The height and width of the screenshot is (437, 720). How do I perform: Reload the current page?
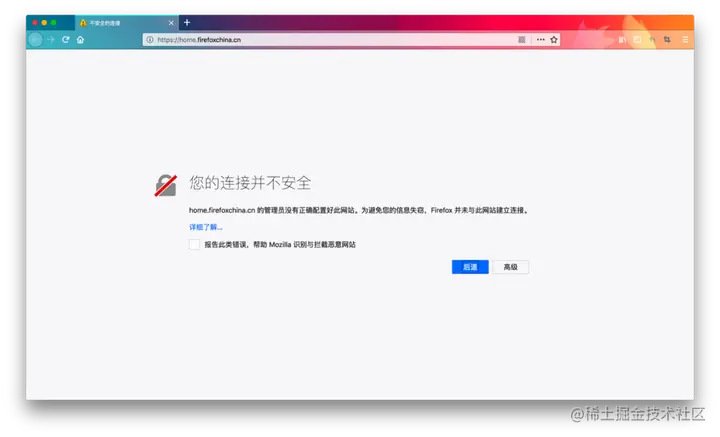pyautogui.click(x=66, y=39)
